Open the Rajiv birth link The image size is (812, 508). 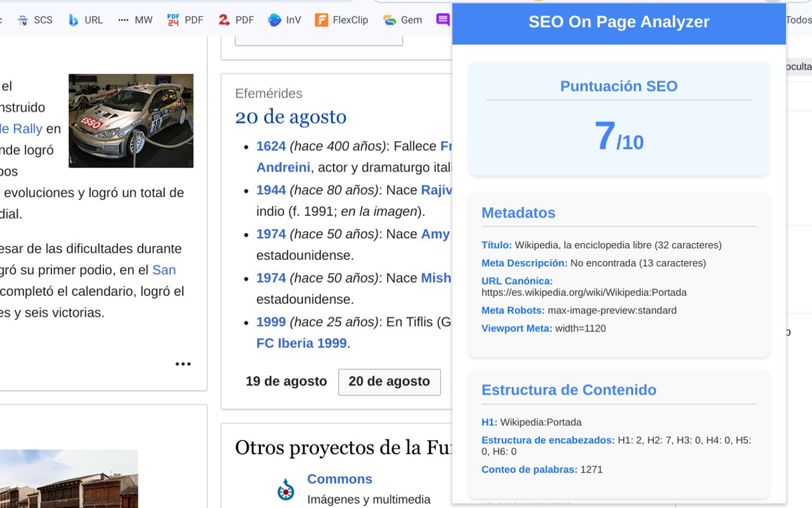[436, 190]
